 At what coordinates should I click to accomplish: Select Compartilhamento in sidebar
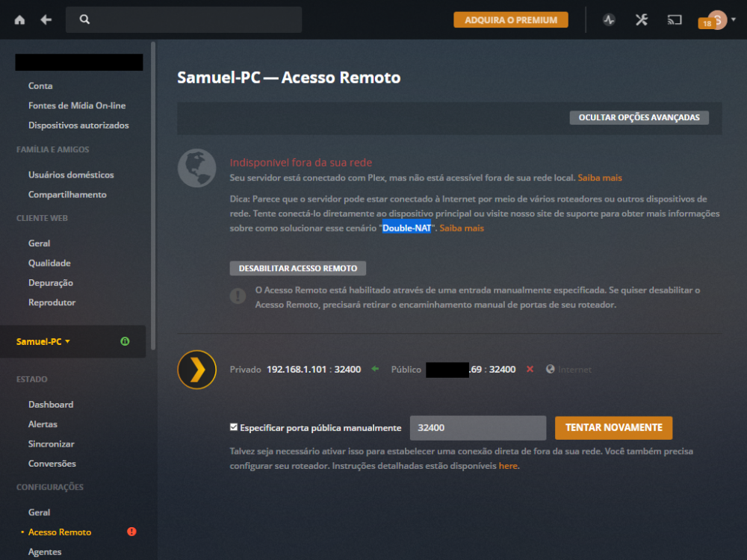pos(67,194)
